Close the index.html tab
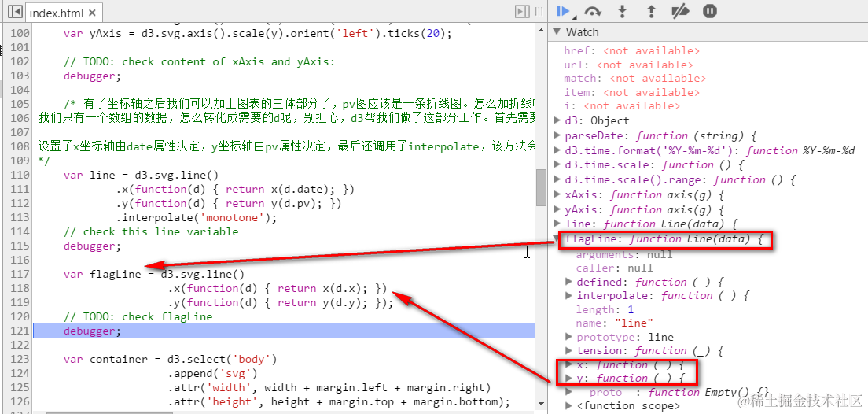Viewport: 868px width, 414px height. pyautogui.click(x=93, y=12)
